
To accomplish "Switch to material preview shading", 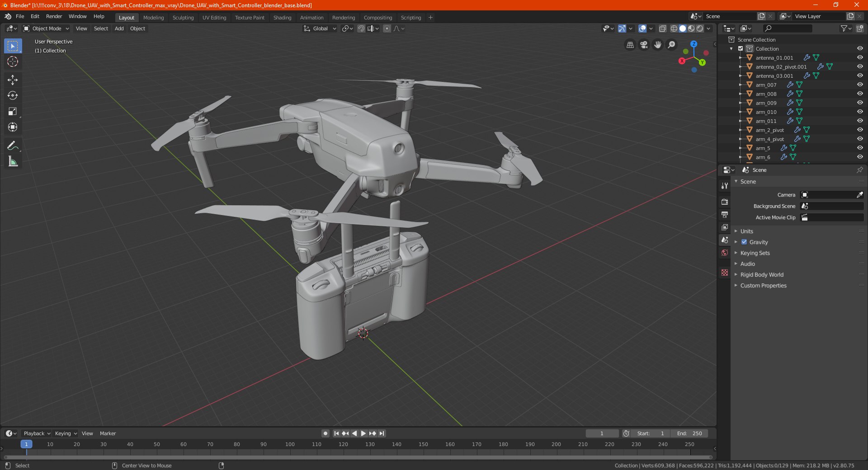I will (x=691, y=28).
